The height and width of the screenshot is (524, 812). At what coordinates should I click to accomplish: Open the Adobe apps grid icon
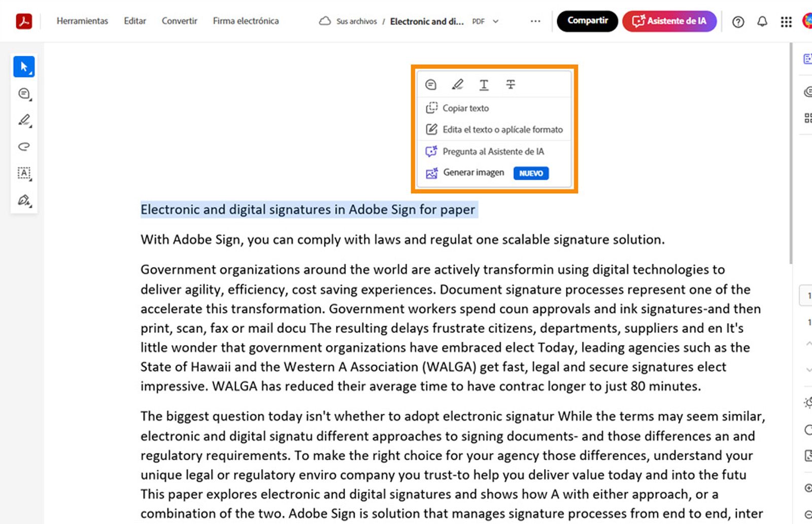pyautogui.click(x=786, y=21)
